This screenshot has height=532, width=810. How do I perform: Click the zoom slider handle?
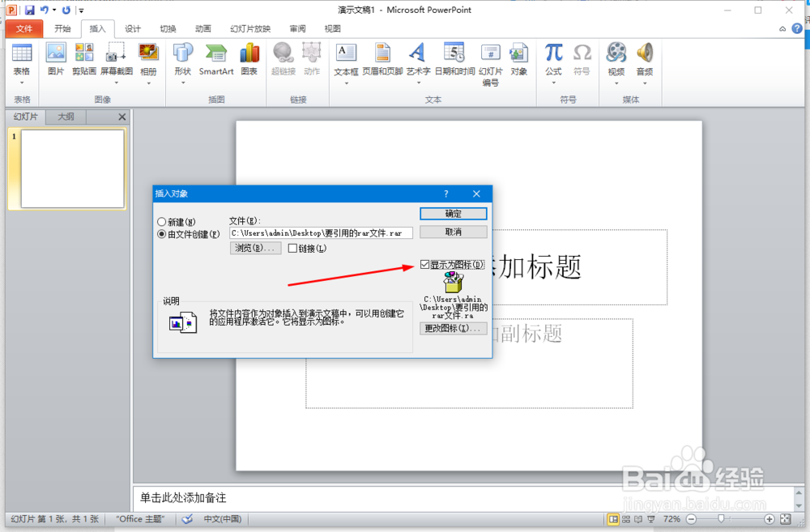[721, 519]
